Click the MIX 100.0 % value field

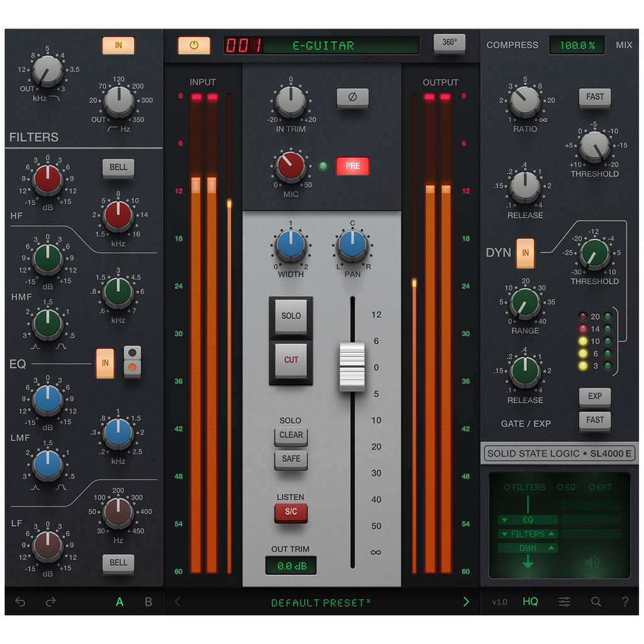pos(577,45)
